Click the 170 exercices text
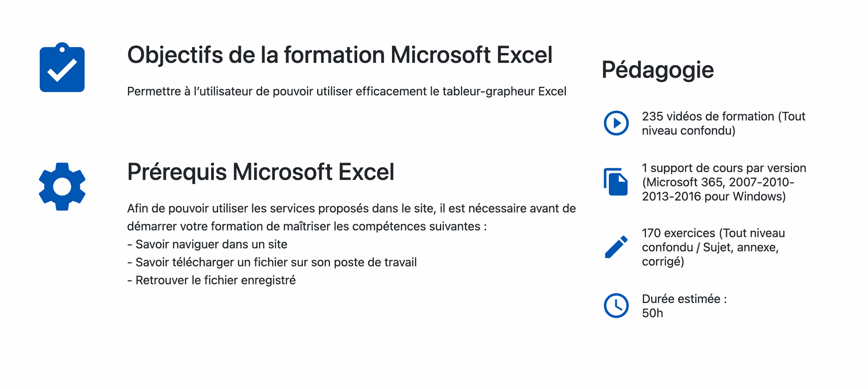This screenshot has height=389, width=868. point(713,233)
